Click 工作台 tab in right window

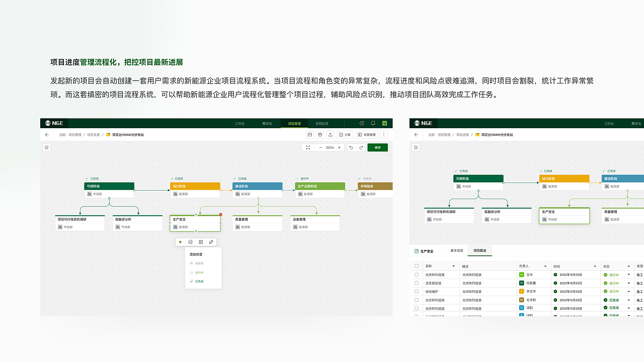click(609, 123)
